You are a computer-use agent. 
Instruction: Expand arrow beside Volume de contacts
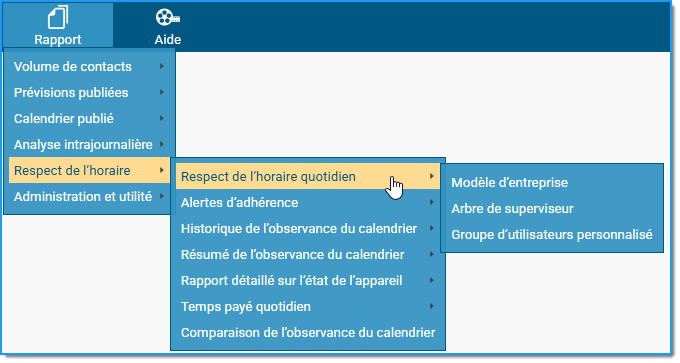point(162,66)
